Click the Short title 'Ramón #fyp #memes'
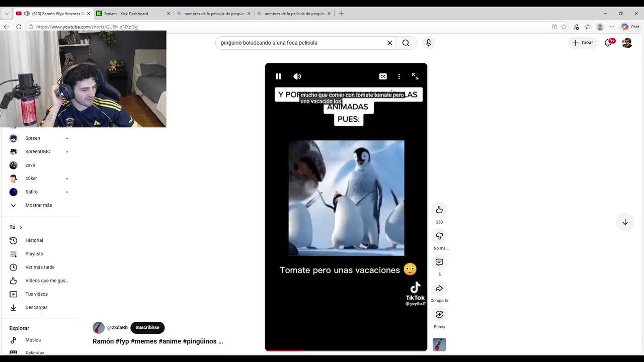This screenshot has width=644, height=362. pos(157,341)
